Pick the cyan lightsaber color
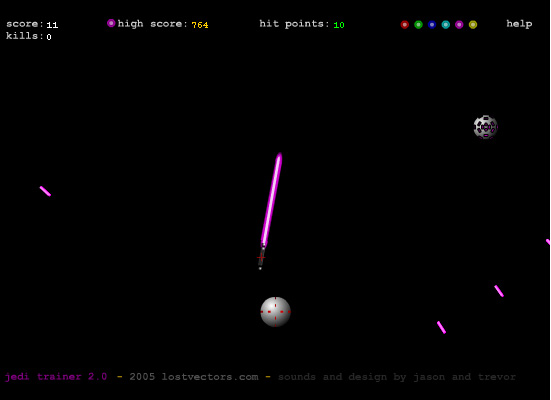 (x=446, y=25)
